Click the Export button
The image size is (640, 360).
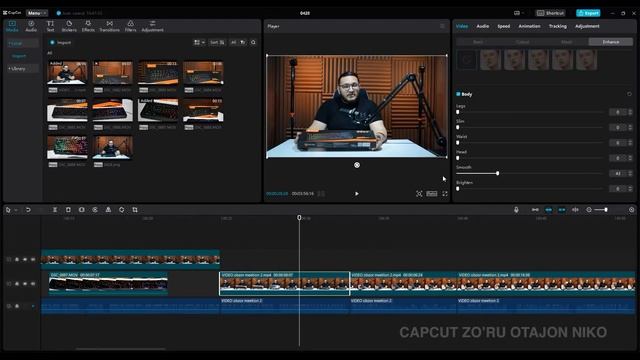pos(588,13)
